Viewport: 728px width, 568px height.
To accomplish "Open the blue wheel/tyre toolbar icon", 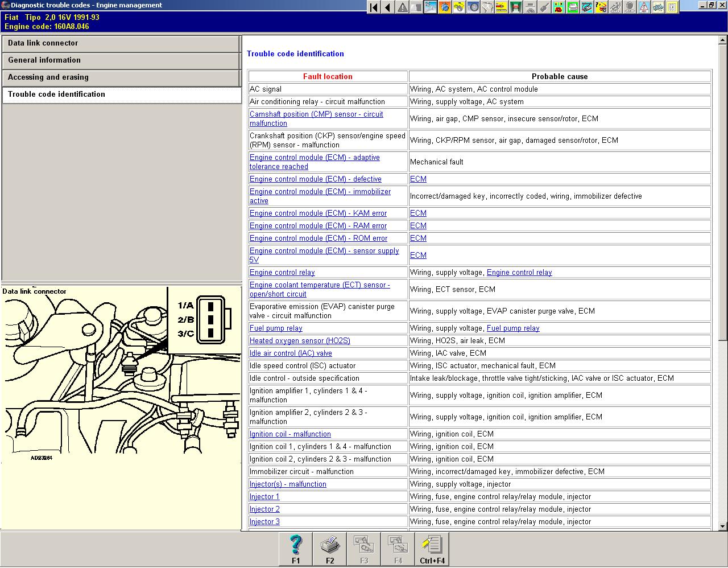I will pos(473,7).
